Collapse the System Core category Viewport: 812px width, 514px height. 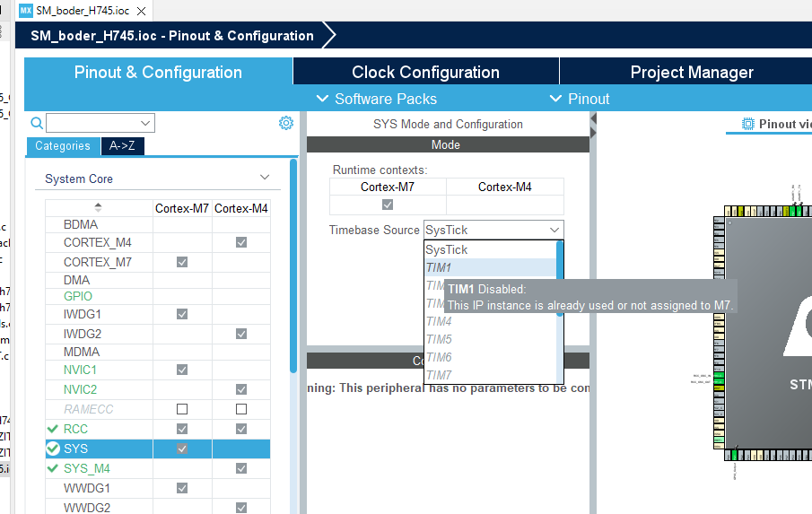tap(264, 178)
